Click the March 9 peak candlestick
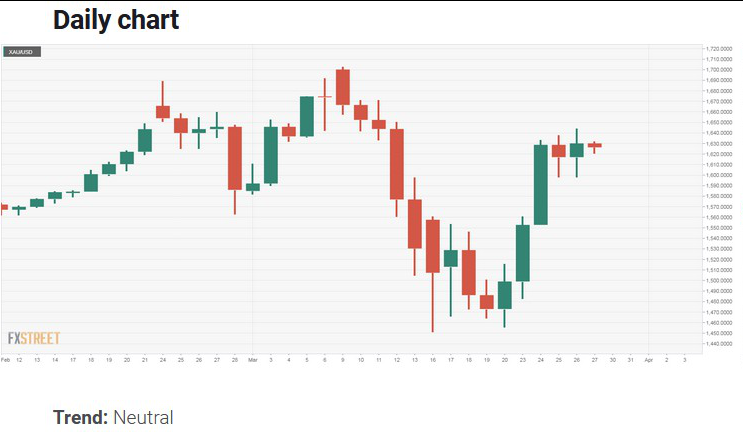743x441 pixels. click(x=342, y=87)
